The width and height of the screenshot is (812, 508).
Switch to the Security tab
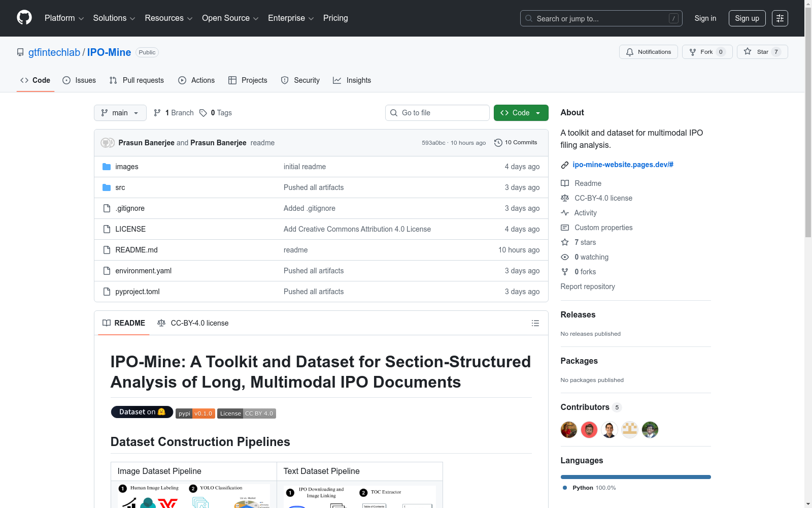(x=300, y=80)
